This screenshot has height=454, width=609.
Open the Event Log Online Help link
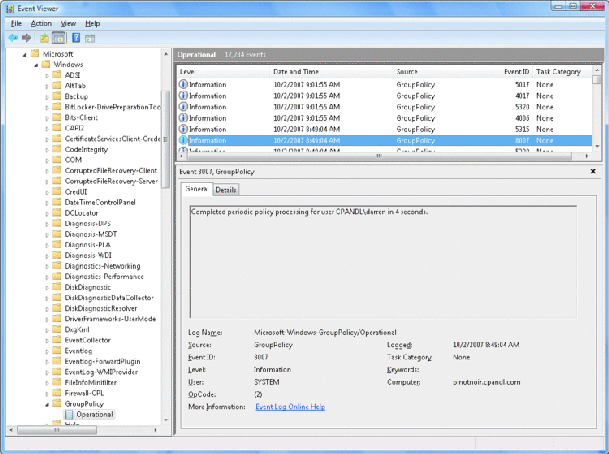point(290,407)
